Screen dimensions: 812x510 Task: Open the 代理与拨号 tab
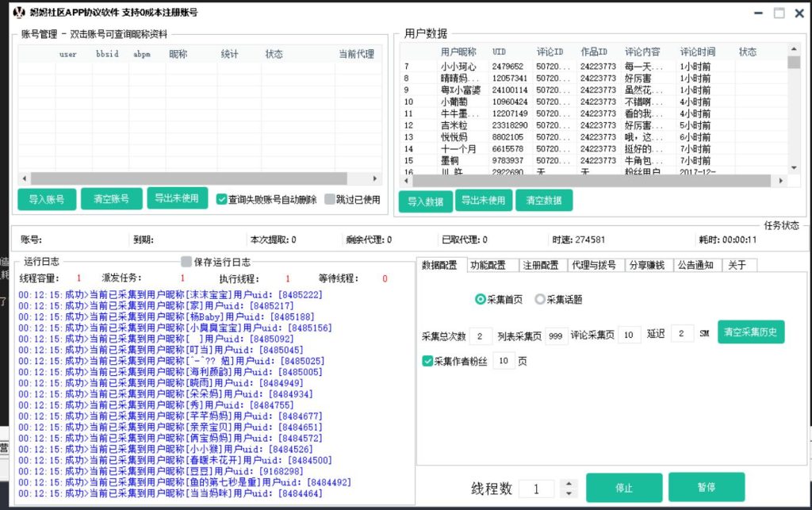(x=595, y=265)
